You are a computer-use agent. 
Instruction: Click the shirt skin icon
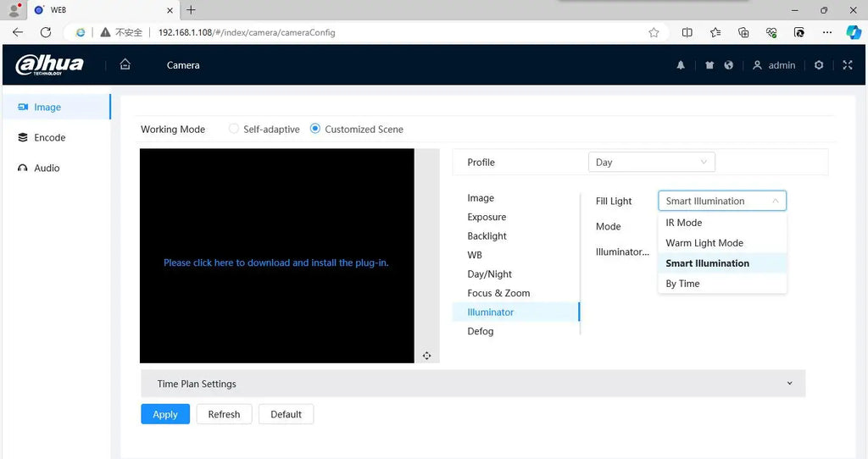tap(709, 65)
